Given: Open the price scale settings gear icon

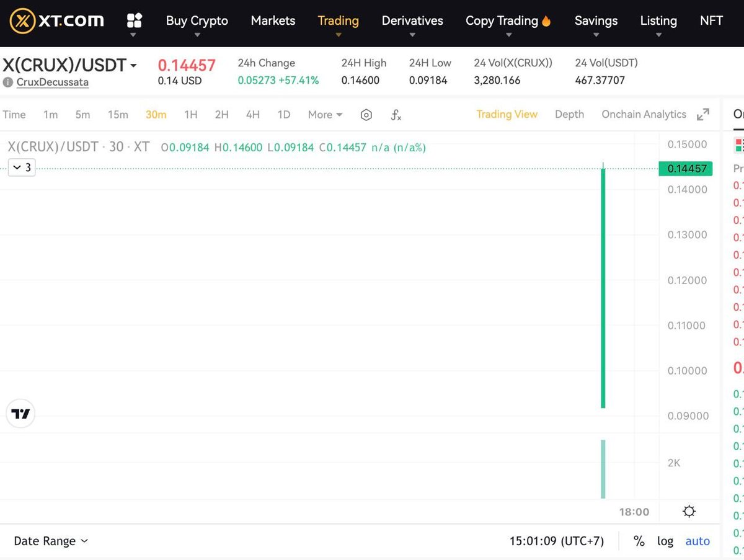Looking at the screenshot, I should click(689, 512).
